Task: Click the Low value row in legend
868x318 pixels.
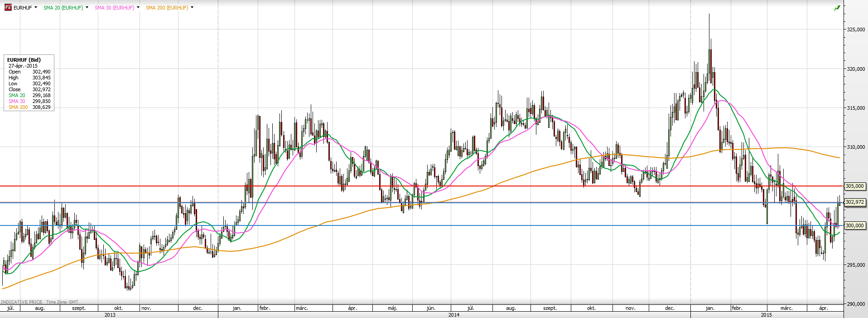Action: point(29,83)
